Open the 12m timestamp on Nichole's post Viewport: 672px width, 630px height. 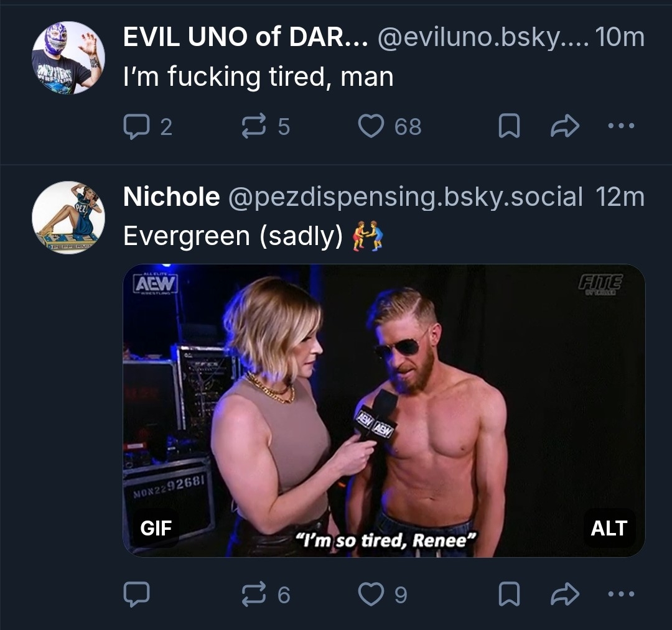pos(619,197)
